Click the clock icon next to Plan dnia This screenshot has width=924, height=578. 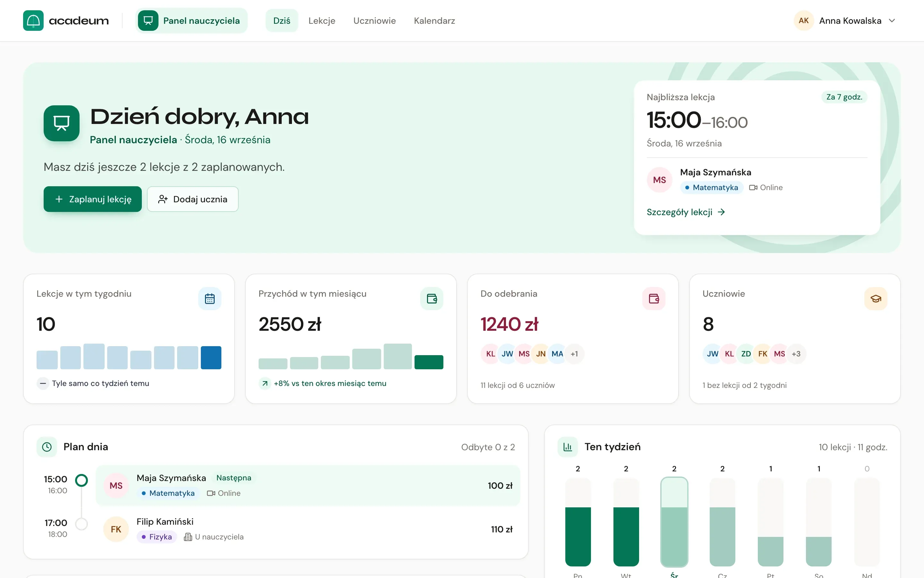47,447
